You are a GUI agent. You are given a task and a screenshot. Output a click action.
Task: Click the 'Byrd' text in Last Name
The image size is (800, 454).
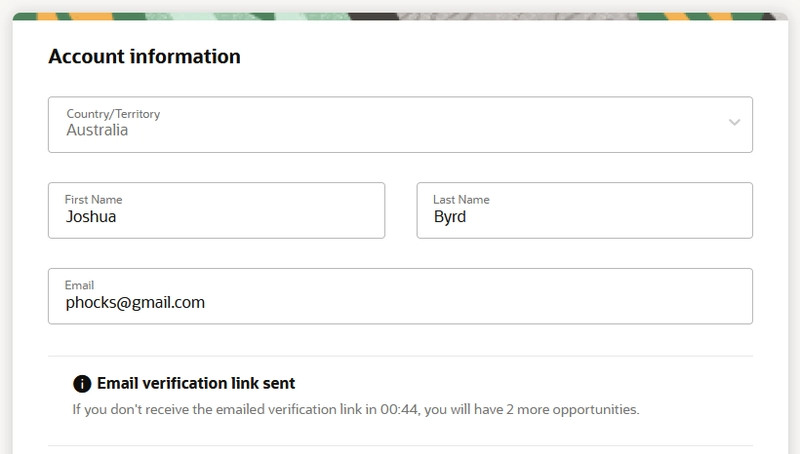[x=450, y=216]
